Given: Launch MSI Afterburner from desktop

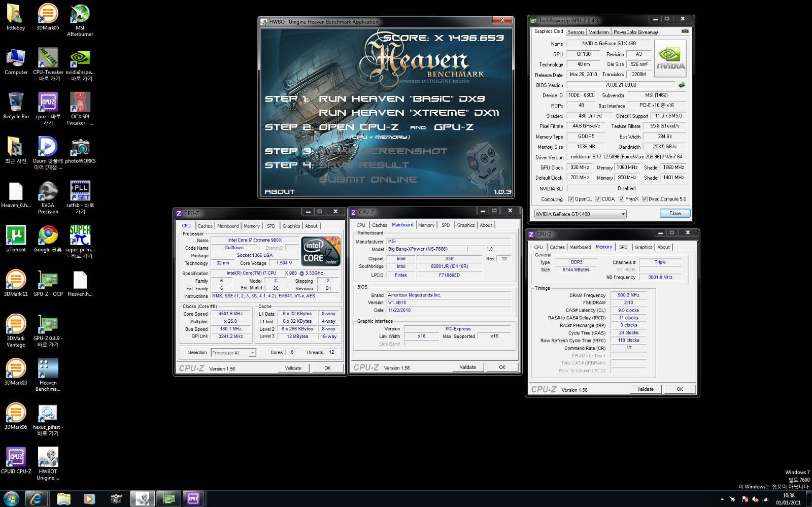Looking at the screenshot, I should point(80,21).
